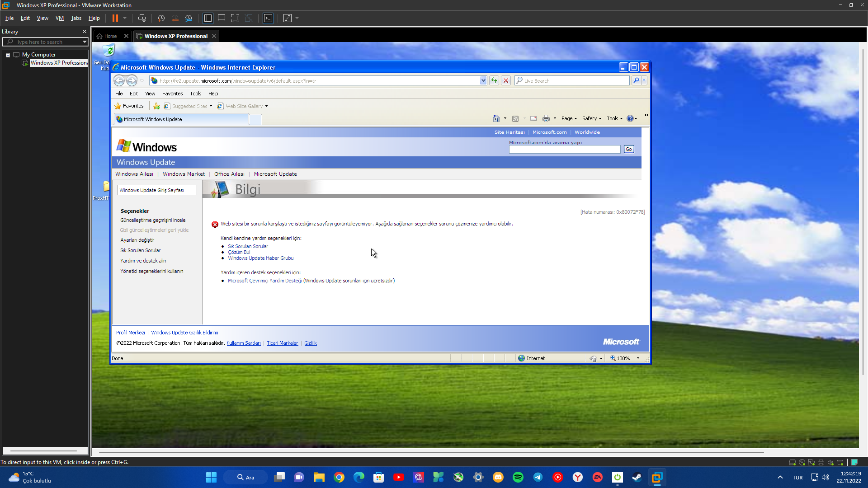Screen dimensions: 868x488
Task: Take a VM snapshot
Action: coord(161,18)
